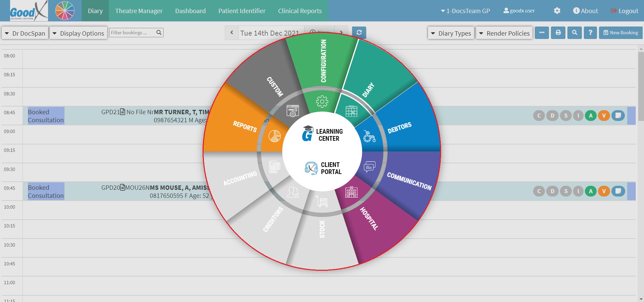Toggle the C status circle on 08:45 booking

539,116
